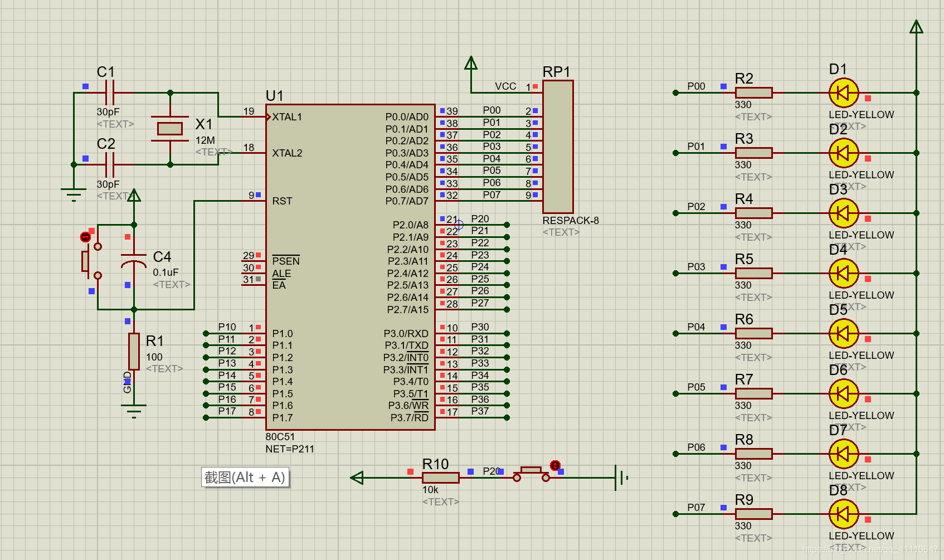Select the D6 yellow LED symbol
The image size is (944, 560).
click(844, 393)
